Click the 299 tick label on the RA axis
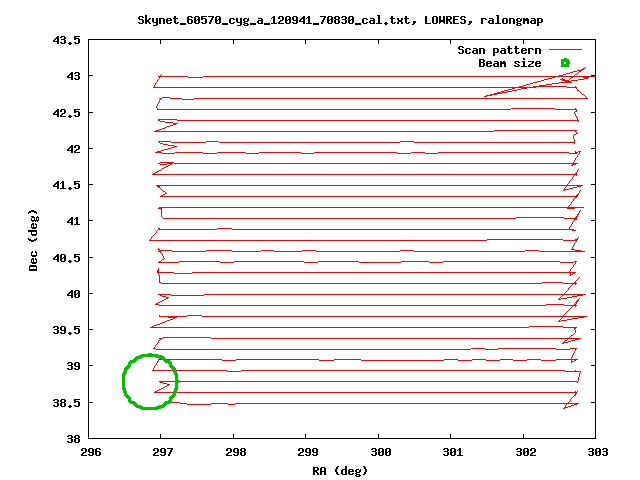 tap(307, 452)
